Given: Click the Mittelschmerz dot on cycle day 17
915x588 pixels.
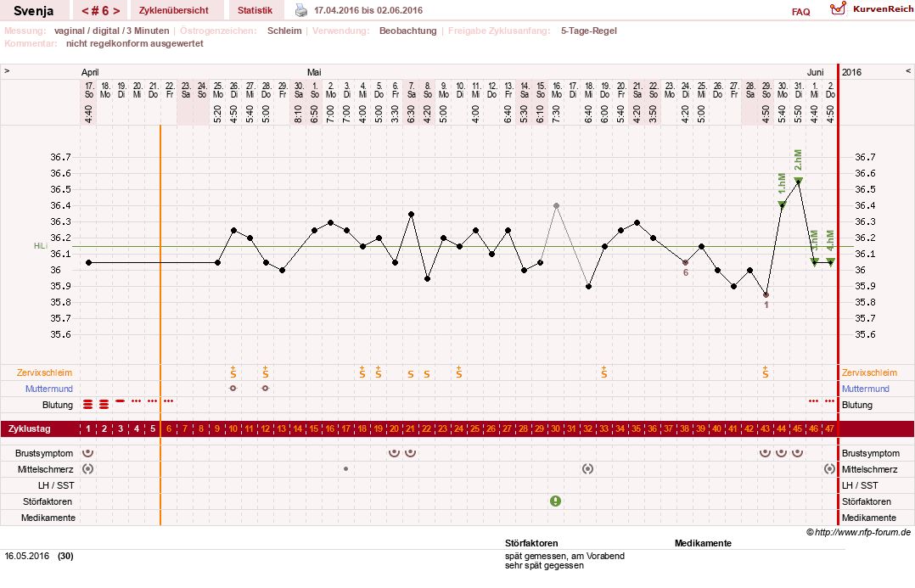Looking at the screenshot, I should tap(346, 468).
